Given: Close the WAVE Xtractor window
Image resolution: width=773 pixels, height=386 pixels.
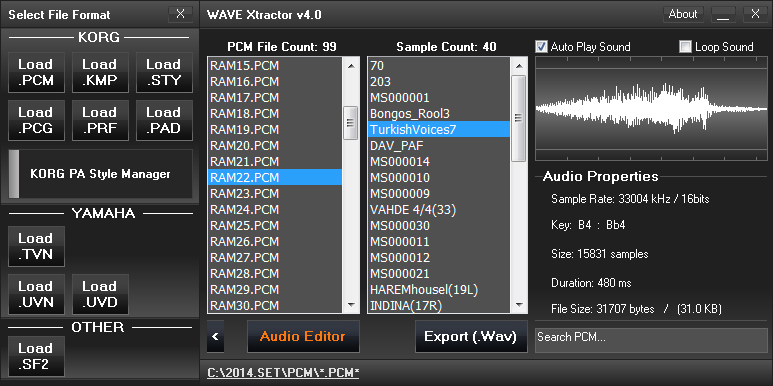Looking at the screenshot, I should point(755,14).
